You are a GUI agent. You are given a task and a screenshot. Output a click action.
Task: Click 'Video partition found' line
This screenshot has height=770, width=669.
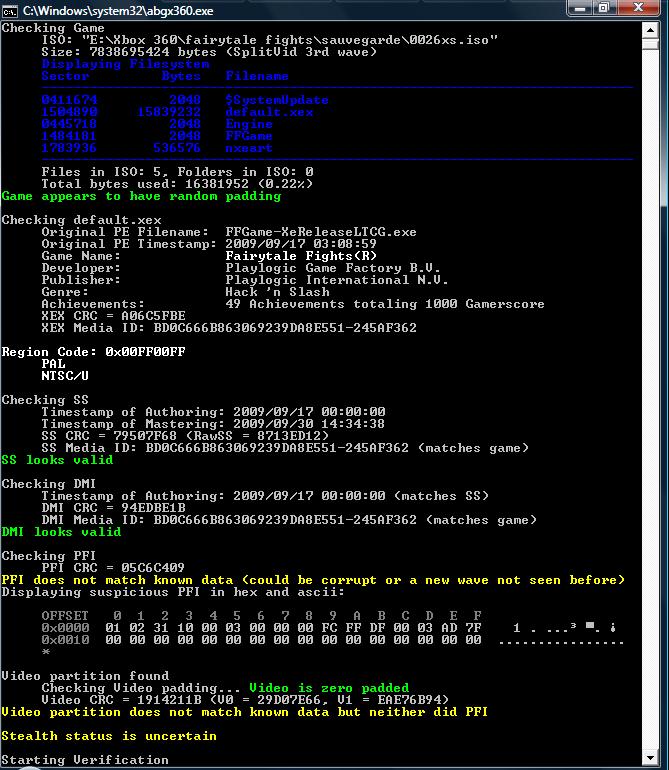(x=85, y=676)
